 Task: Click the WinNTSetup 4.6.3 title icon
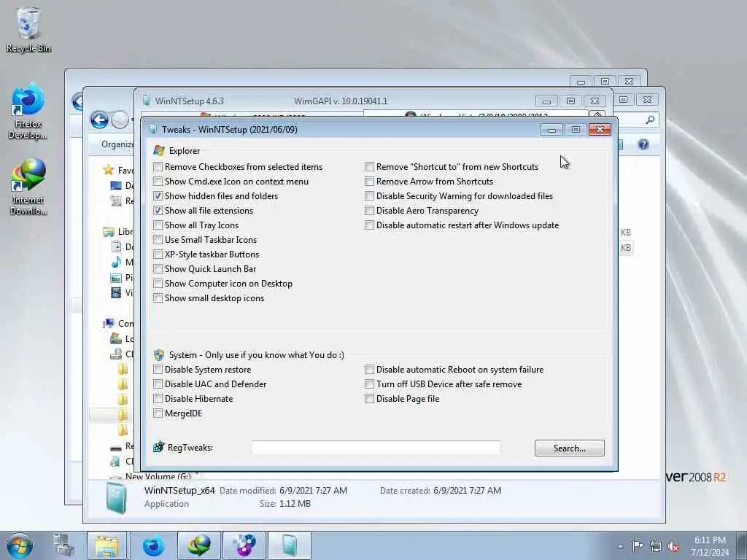pyautogui.click(x=147, y=101)
